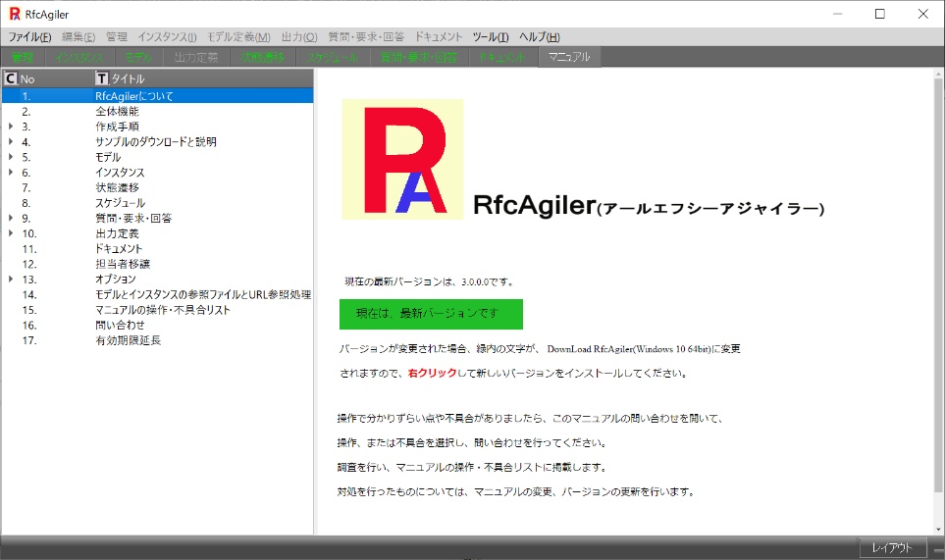The height and width of the screenshot is (560, 945).
Task: Switch to the スケジュール tab
Action: pos(332,57)
